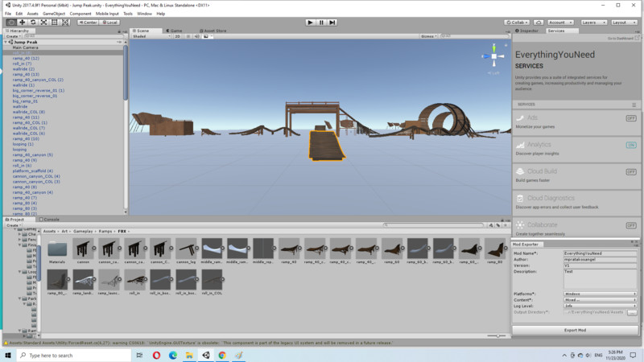Launch Microsoft Edge from taskbar
Image resolution: width=644 pixels, height=362 pixels.
(173, 355)
